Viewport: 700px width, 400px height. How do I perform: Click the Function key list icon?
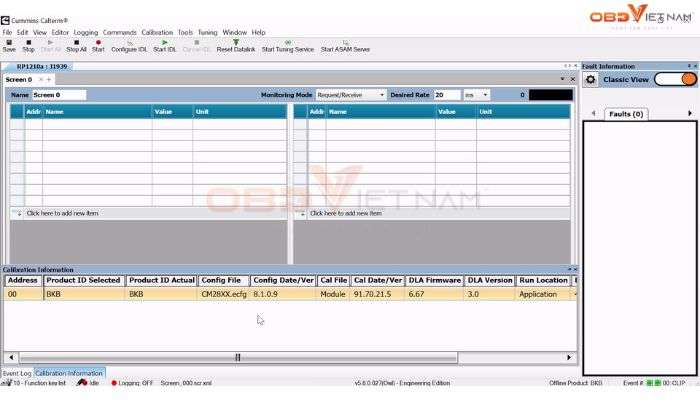click(6, 383)
